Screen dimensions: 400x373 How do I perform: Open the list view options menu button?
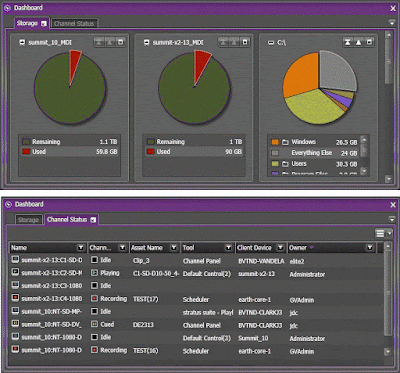tap(384, 233)
